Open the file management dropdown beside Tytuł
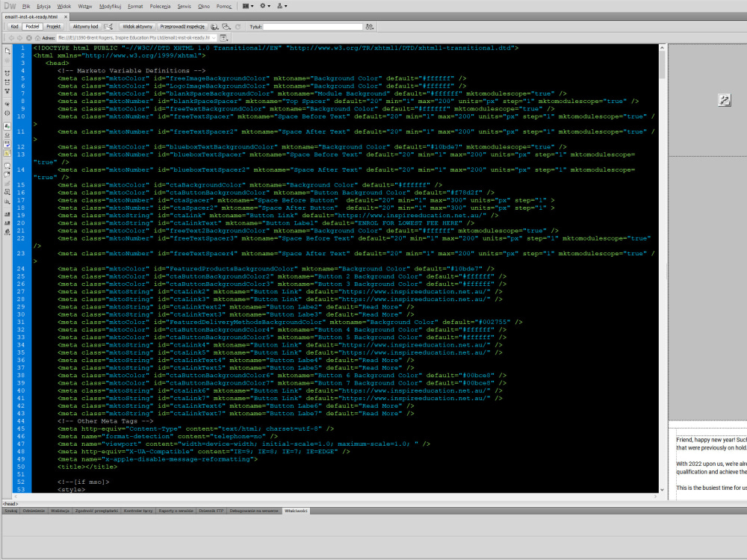Screen dimensions: 747x560 pos(370,27)
